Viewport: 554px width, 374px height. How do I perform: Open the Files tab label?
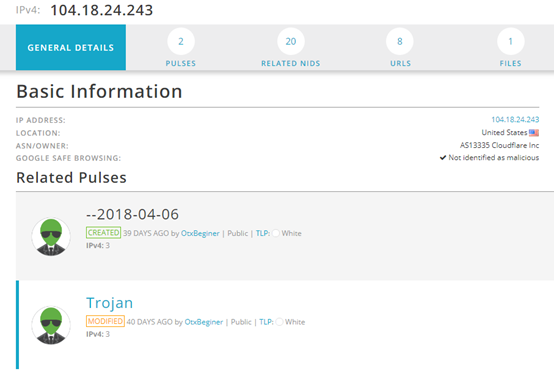pos(511,64)
